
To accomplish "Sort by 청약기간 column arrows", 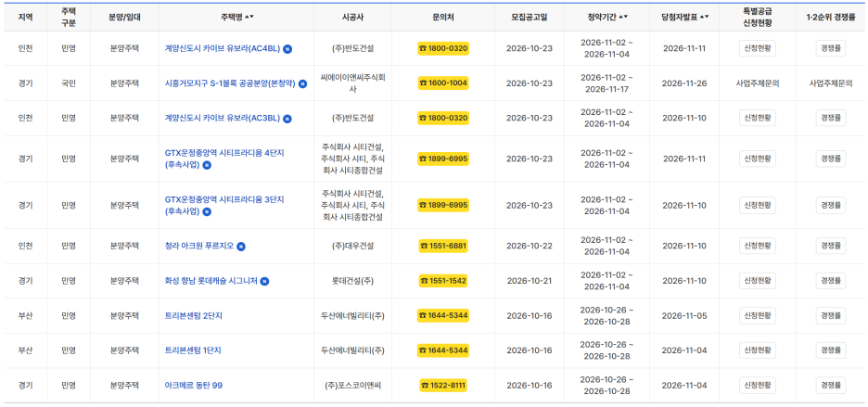I will pyautogui.click(x=623, y=18).
